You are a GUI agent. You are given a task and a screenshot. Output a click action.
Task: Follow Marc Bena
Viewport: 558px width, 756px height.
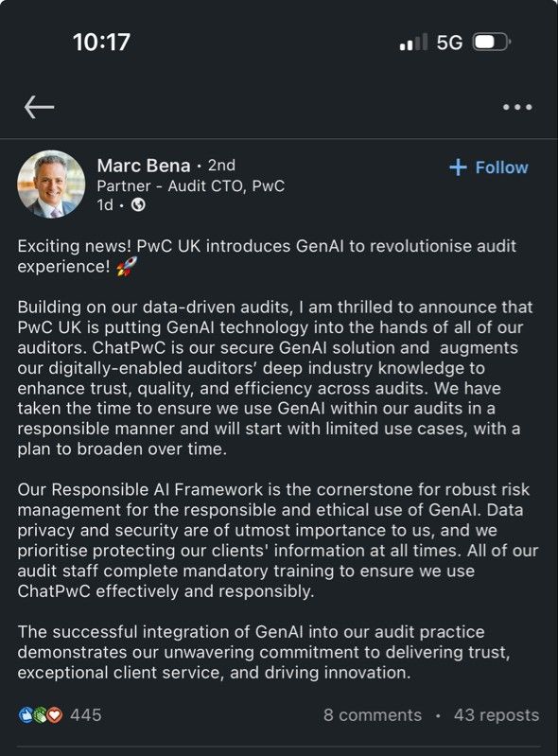click(x=489, y=167)
